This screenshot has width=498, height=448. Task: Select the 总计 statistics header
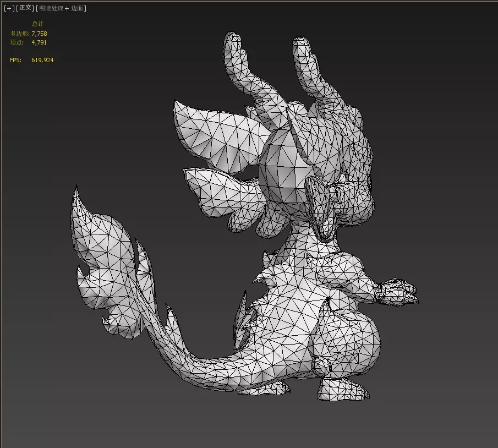[38, 24]
